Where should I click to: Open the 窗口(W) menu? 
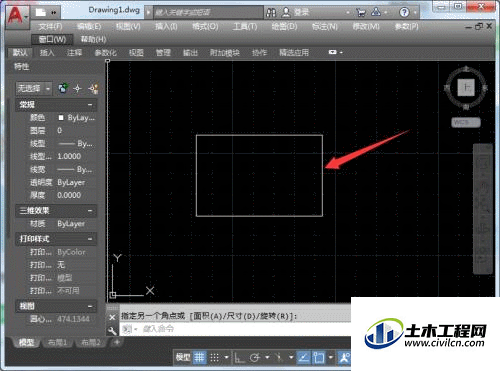tap(52, 39)
